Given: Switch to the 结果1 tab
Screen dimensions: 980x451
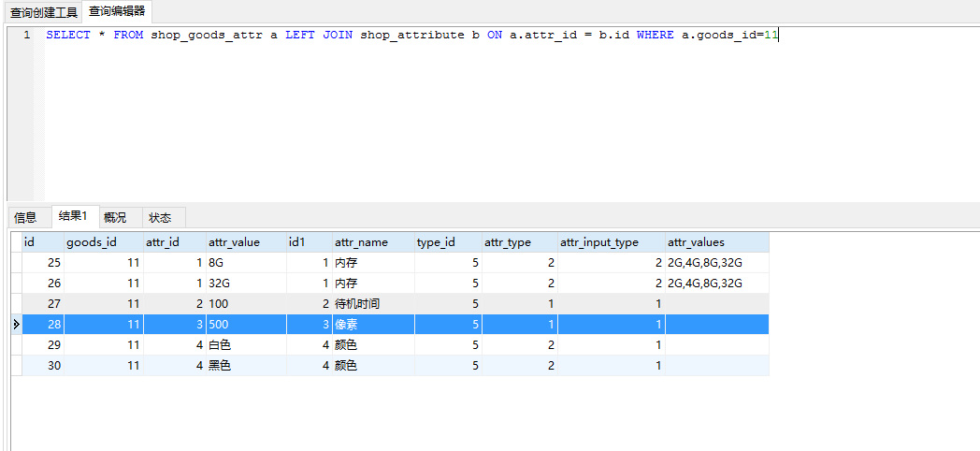Looking at the screenshot, I should tap(73, 217).
